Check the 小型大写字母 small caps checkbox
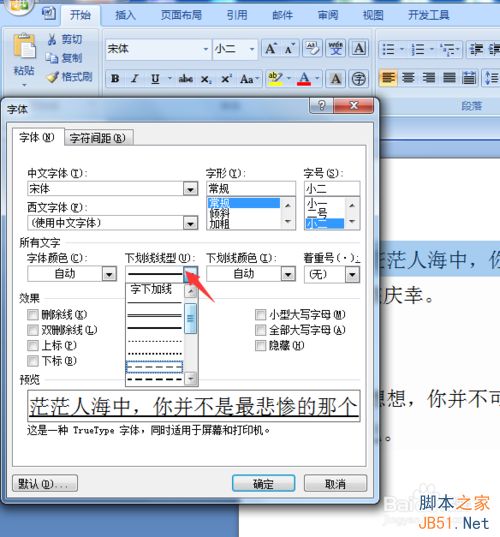 click(x=261, y=314)
